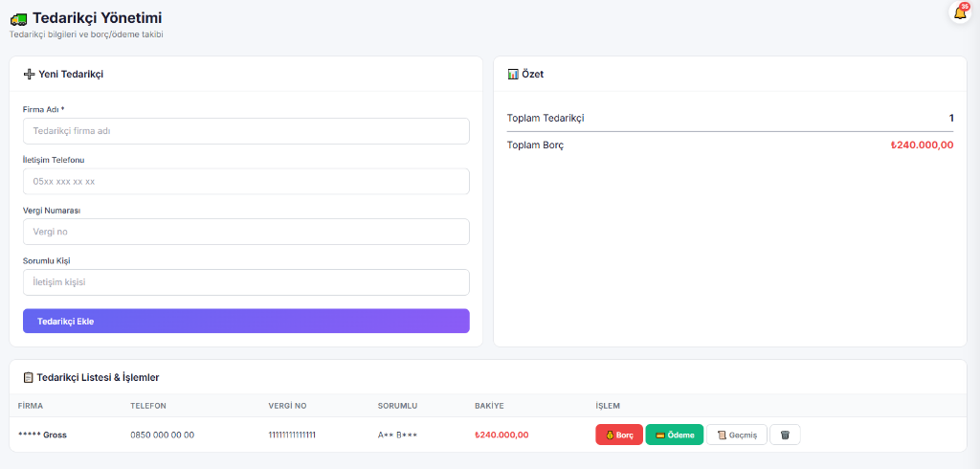Click the BAKİYE column header
Screen dimensions: 980x469
489,406
